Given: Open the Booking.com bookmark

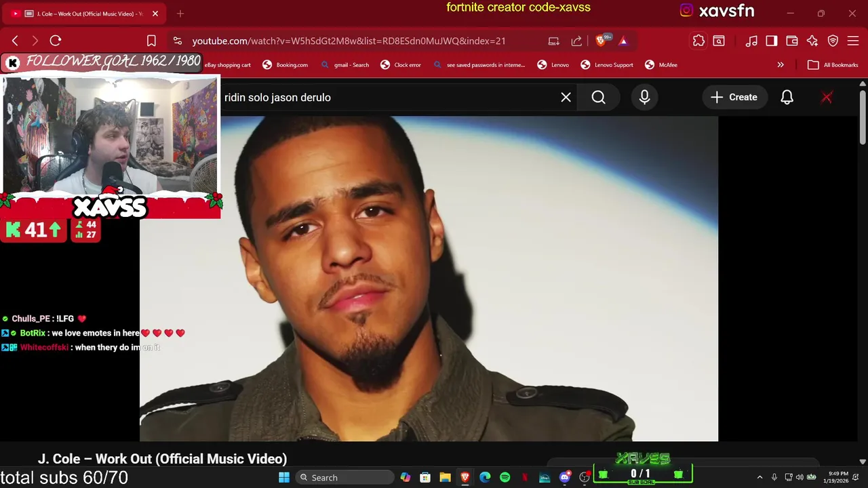Looking at the screenshot, I should [x=285, y=65].
